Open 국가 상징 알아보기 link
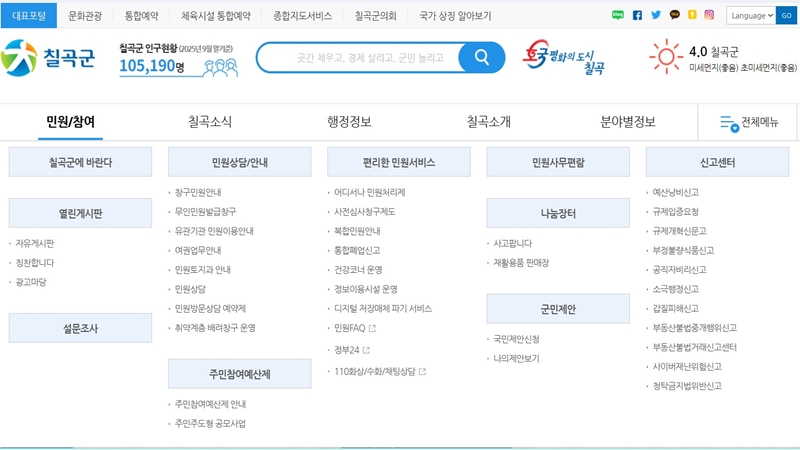Viewport: 800px width, 450px height. 455,16
